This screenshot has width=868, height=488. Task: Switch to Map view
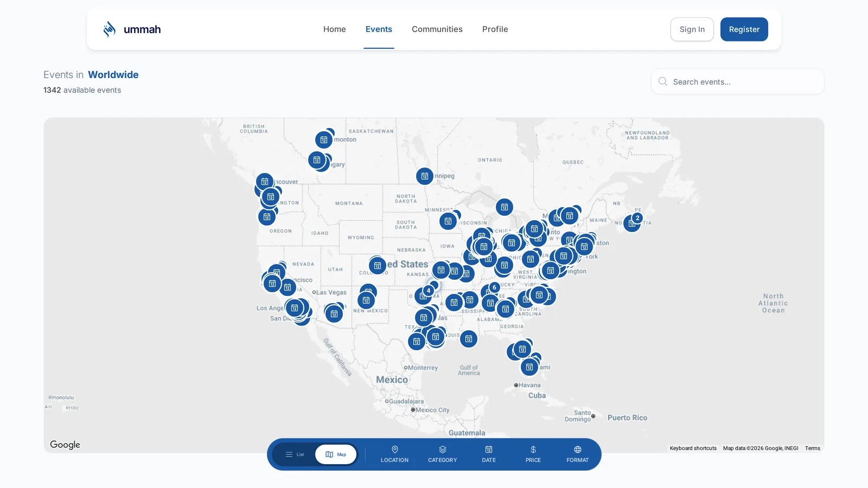[x=336, y=454]
